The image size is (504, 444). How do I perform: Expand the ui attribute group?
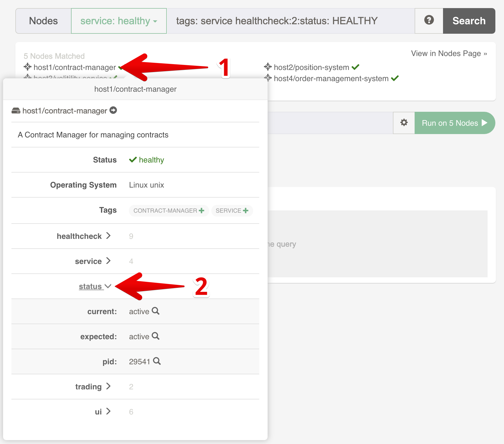(x=102, y=412)
